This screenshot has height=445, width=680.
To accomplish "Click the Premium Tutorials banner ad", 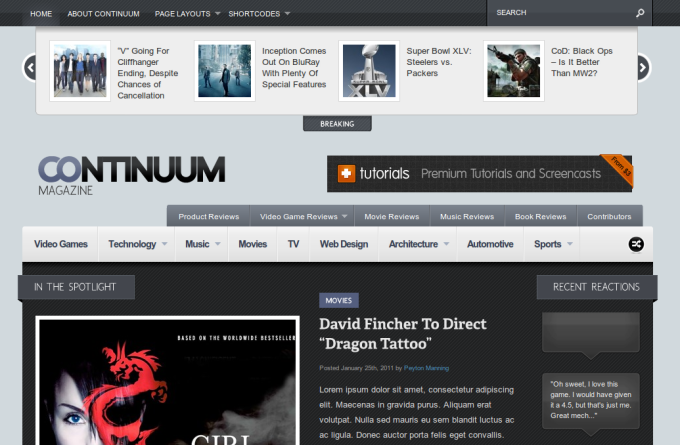I will [480, 173].
